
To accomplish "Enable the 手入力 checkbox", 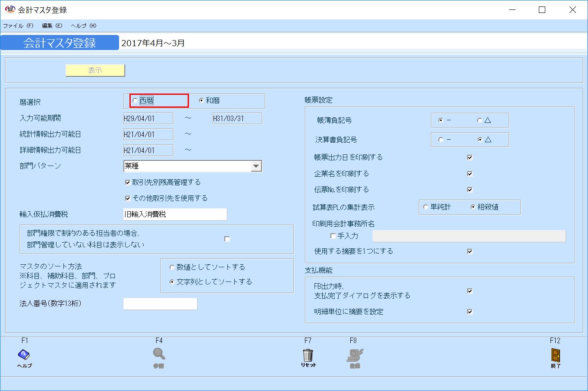I will [333, 236].
